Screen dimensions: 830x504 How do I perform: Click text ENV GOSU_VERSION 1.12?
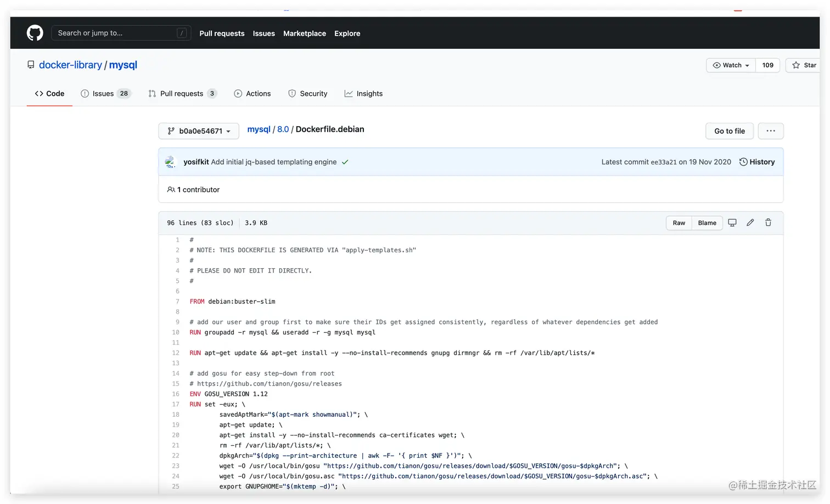pyautogui.click(x=229, y=394)
